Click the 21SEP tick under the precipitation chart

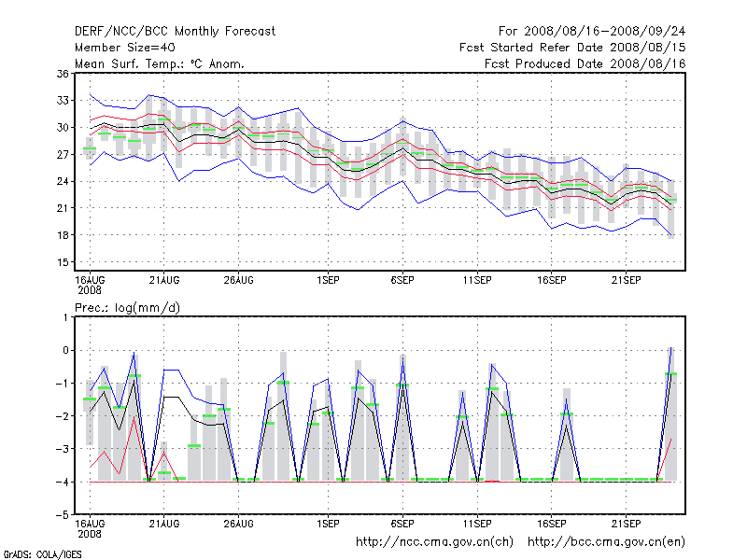pos(626,525)
